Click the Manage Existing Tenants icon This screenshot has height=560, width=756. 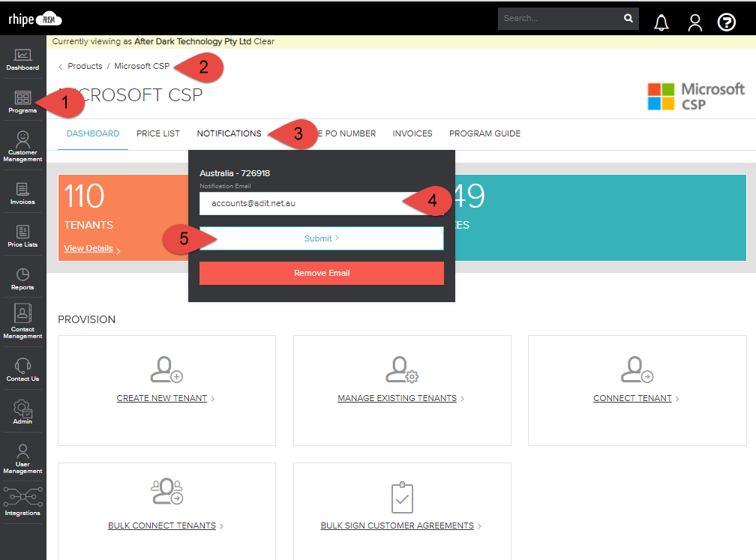(x=402, y=370)
